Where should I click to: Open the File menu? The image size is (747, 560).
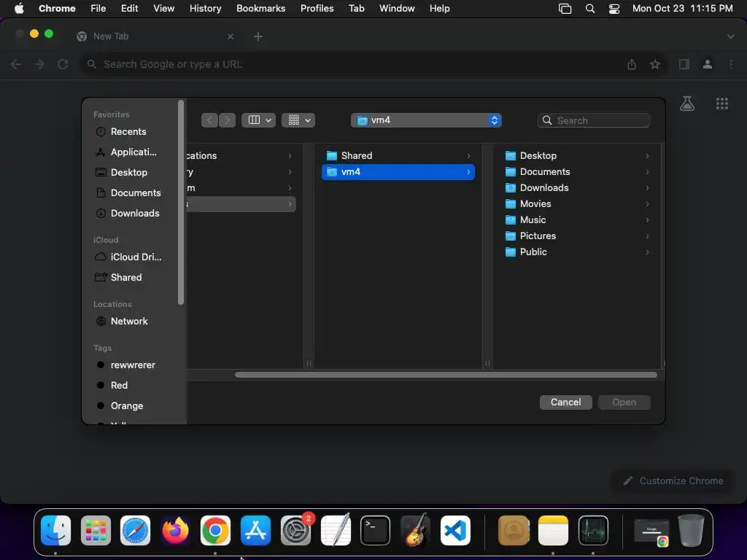point(98,9)
